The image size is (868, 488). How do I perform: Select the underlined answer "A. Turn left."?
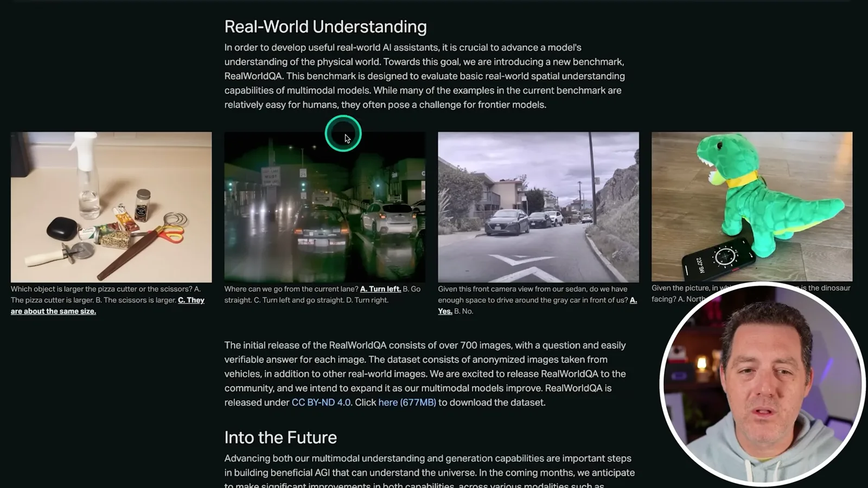[380, 289]
